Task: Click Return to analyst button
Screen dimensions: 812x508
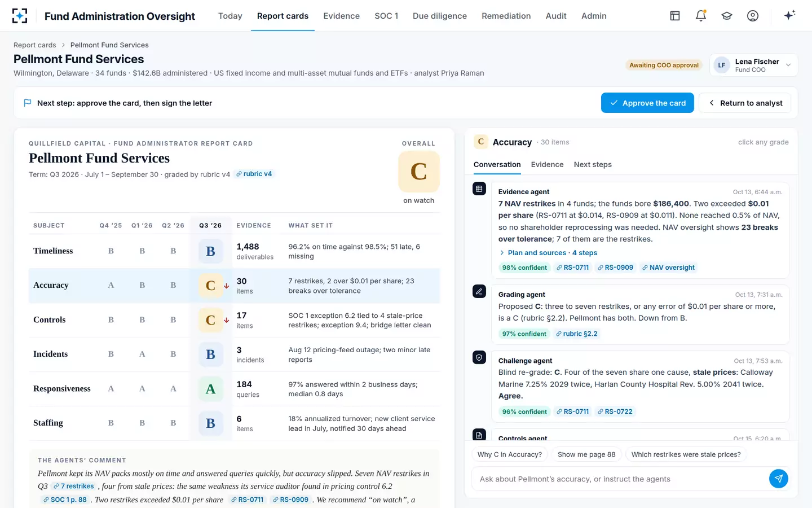Action: point(745,103)
